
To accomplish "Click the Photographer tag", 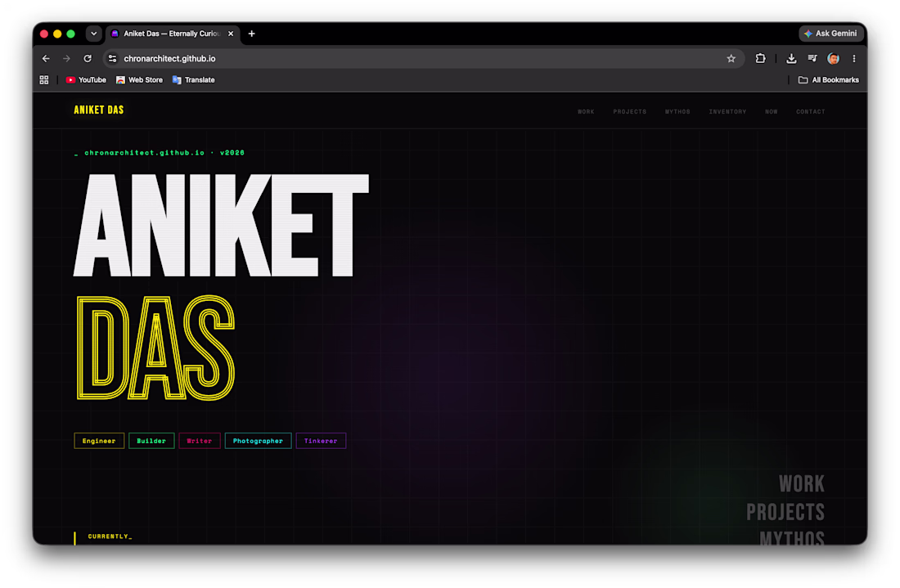I will tap(259, 441).
